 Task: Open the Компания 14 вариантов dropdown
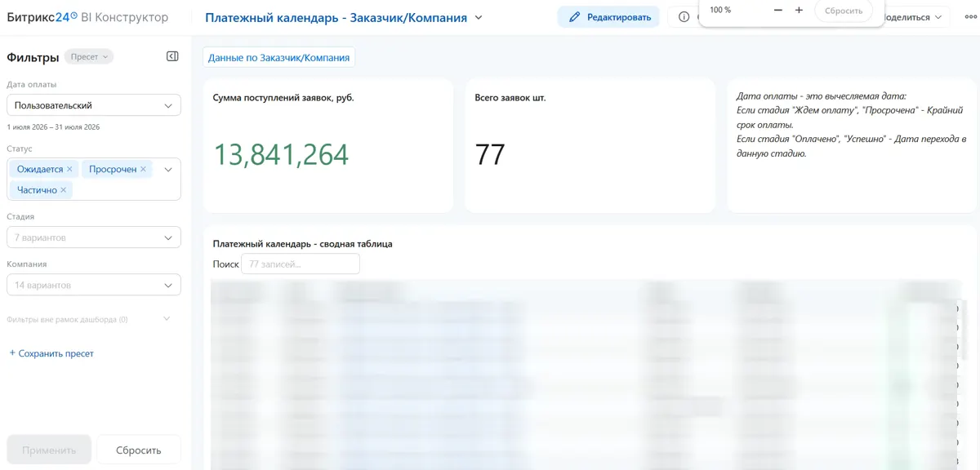(x=94, y=286)
